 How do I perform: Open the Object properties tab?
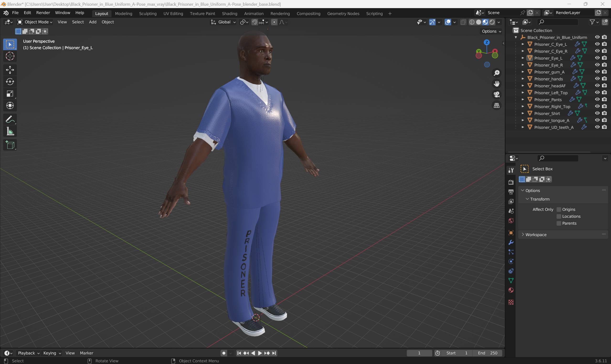coord(511,233)
